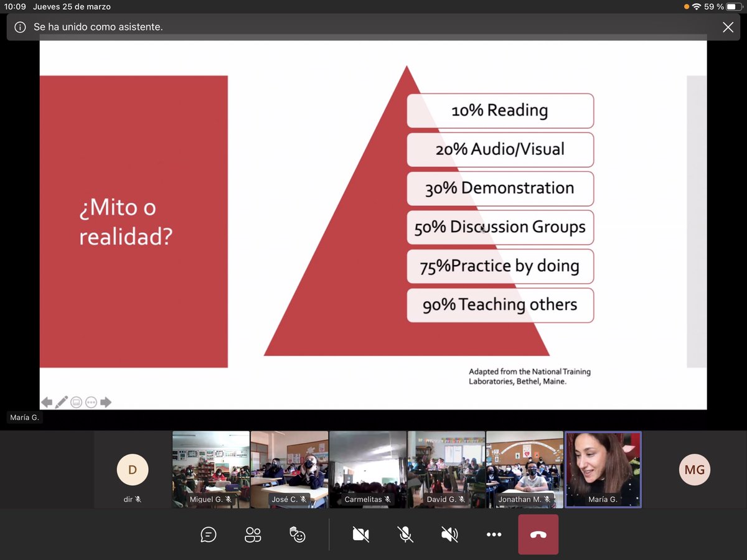Image resolution: width=747 pixels, height=560 pixels.
Task: Open the more options menu (three dots)
Action: [494, 534]
